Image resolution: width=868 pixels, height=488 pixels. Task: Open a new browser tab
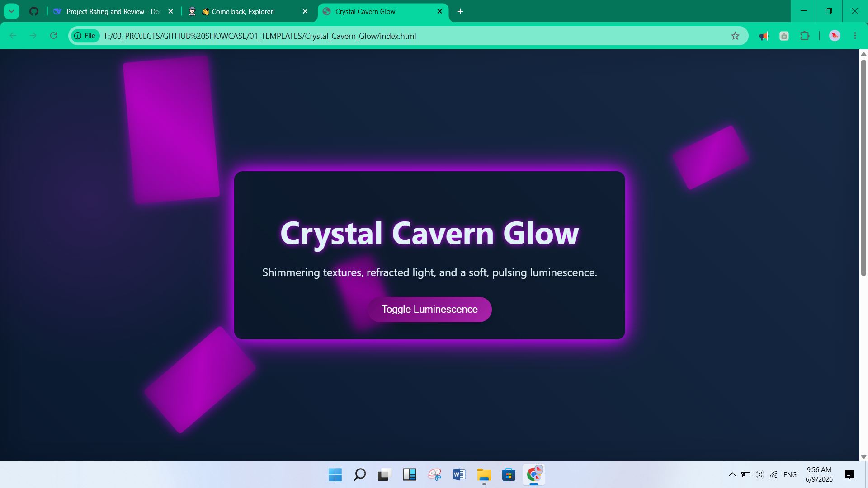[x=460, y=11]
